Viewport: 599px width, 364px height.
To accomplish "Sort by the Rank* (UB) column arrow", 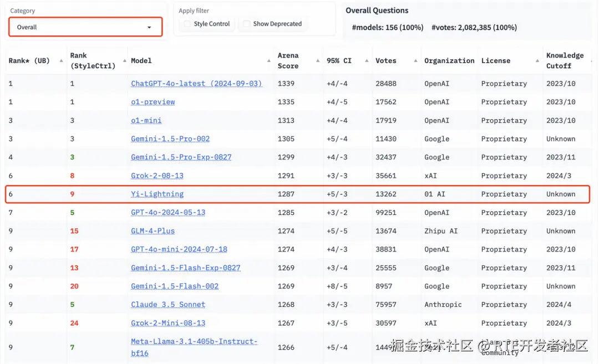I will coord(61,61).
